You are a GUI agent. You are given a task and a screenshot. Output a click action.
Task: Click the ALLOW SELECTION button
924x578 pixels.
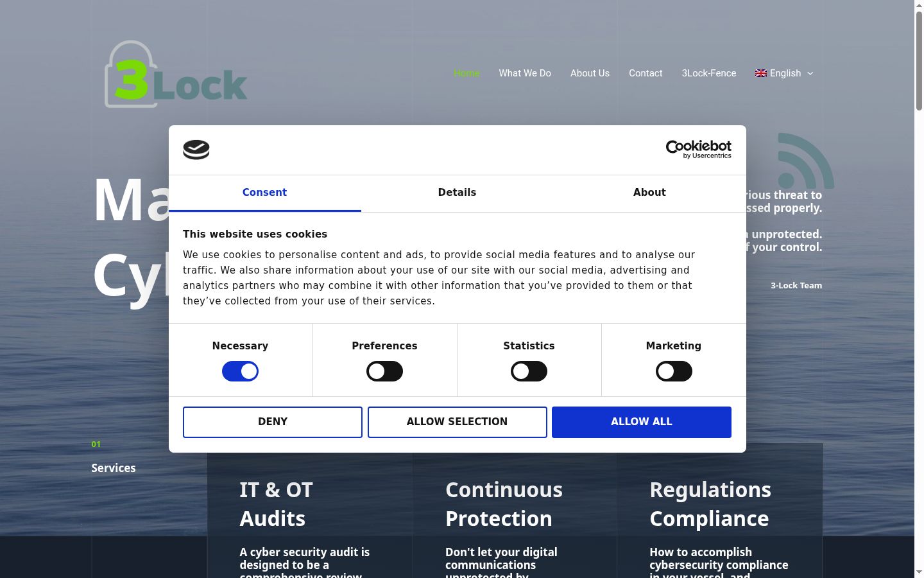click(x=457, y=422)
